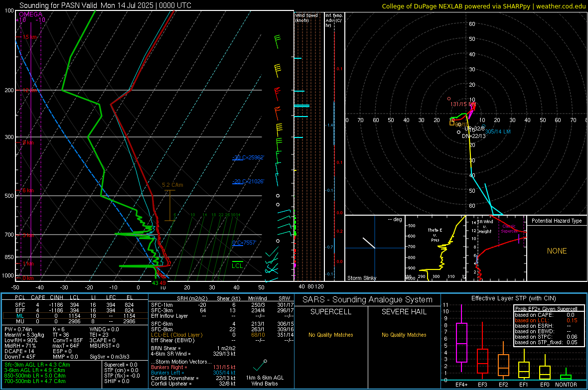Click the Classic Supercell label
Image resolution: width=588 pixels, height=390 pixels.
coord(509,229)
